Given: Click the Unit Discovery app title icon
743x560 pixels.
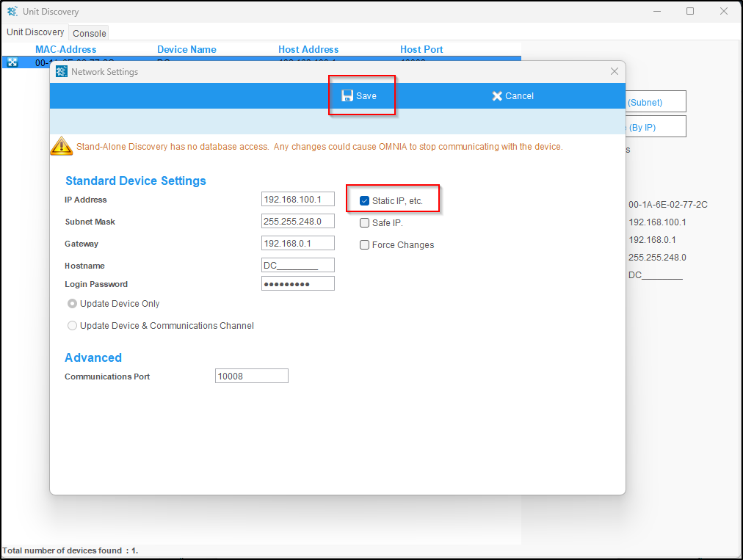Looking at the screenshot, I should pos(12,12).
